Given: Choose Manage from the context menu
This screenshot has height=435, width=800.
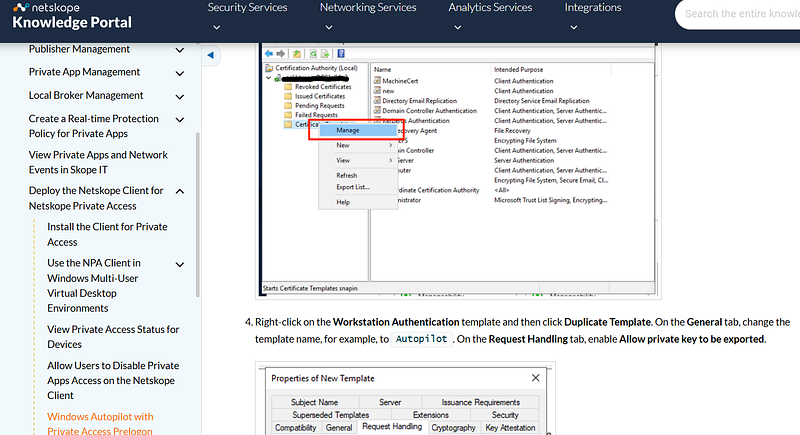Looking at the screenshot, I should 357,131.
